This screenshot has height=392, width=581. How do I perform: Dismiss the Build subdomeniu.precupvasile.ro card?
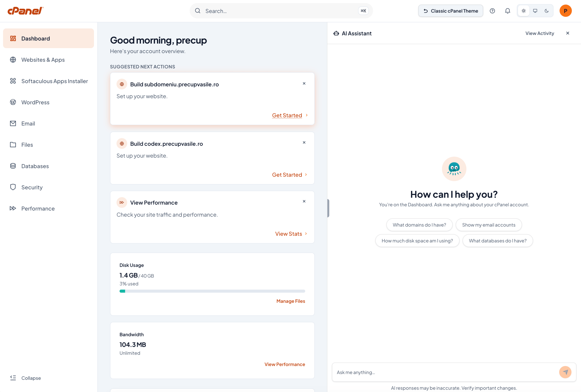[304, 84]
